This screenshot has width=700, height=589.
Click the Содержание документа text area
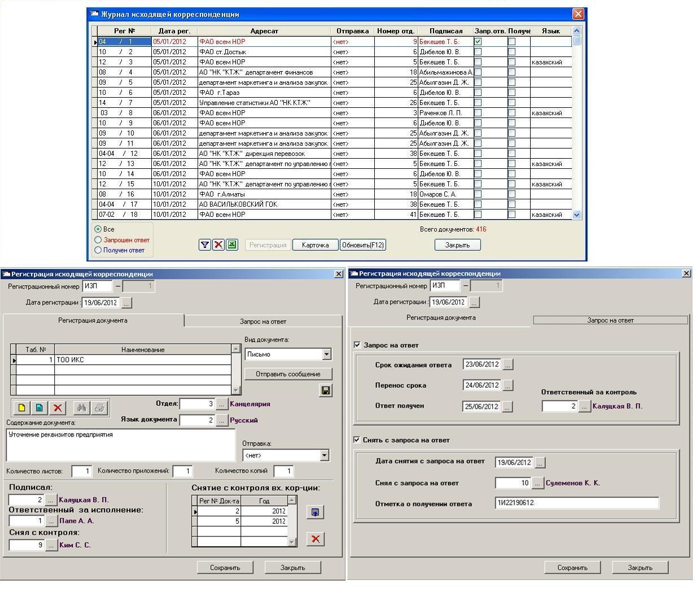point(121,445)
